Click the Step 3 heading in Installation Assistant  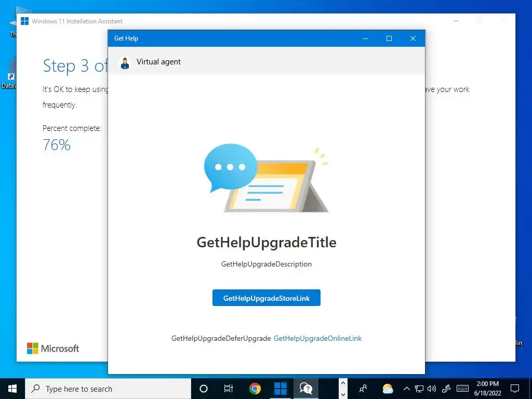pyautogui.click(x=75, y=66)
